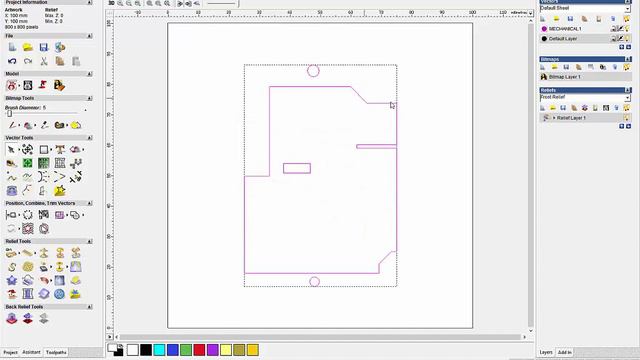Screen dimensions: 640x360
Task: Toggle visibility bulb of MECHANICAL 1 layer
Action: [627, 29]
